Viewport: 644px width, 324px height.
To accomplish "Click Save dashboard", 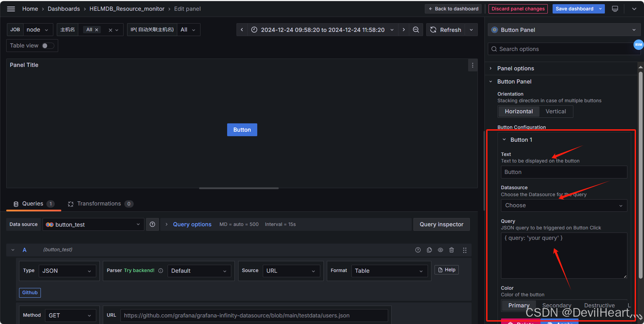I will pos(574,9).
